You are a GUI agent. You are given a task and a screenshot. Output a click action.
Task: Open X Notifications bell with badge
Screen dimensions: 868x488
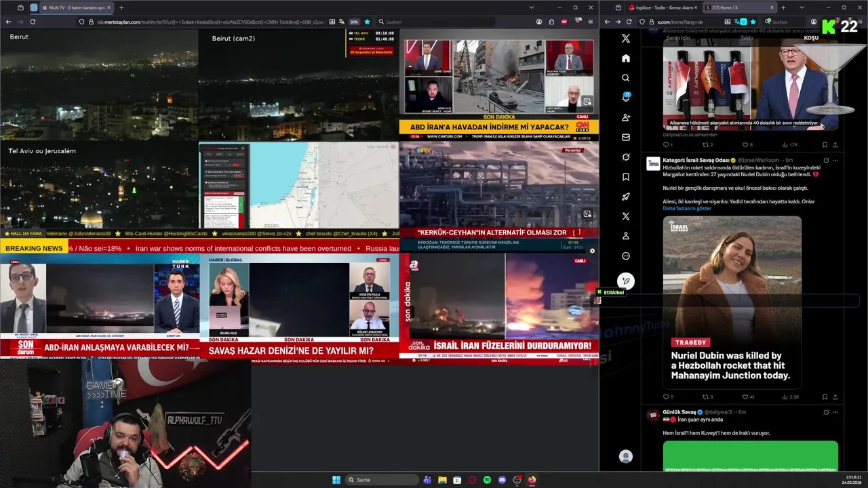pos(626,98)
